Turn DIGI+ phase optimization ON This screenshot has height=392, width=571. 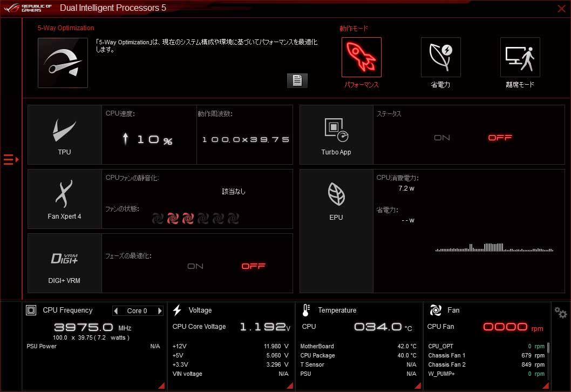195,266
